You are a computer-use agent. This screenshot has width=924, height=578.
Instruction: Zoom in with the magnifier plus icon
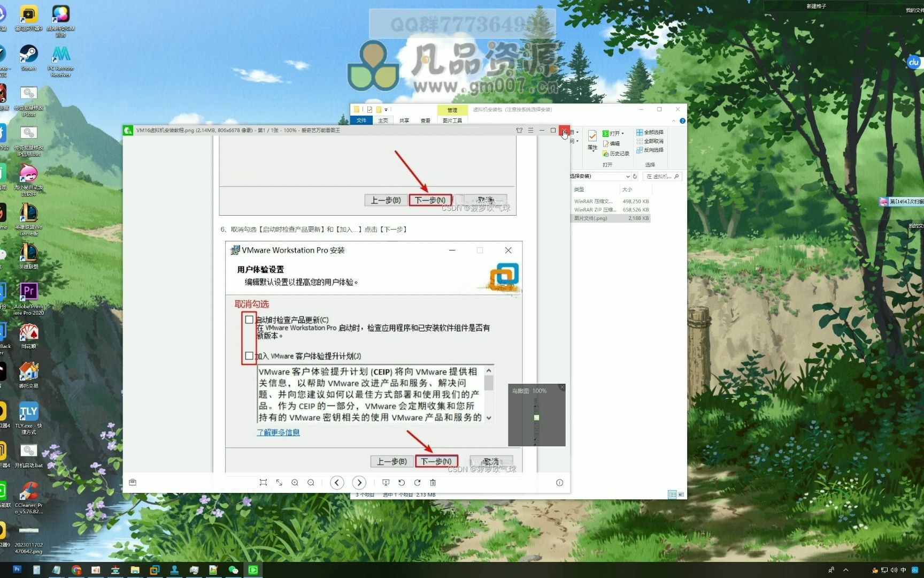point(295,482)
